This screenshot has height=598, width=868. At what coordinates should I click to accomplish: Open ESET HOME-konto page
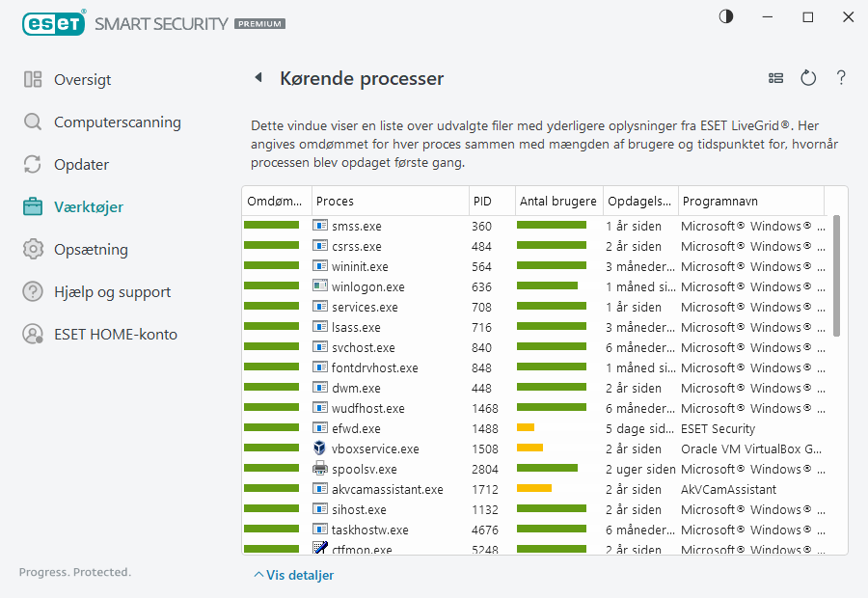click(x=115, y=335)
